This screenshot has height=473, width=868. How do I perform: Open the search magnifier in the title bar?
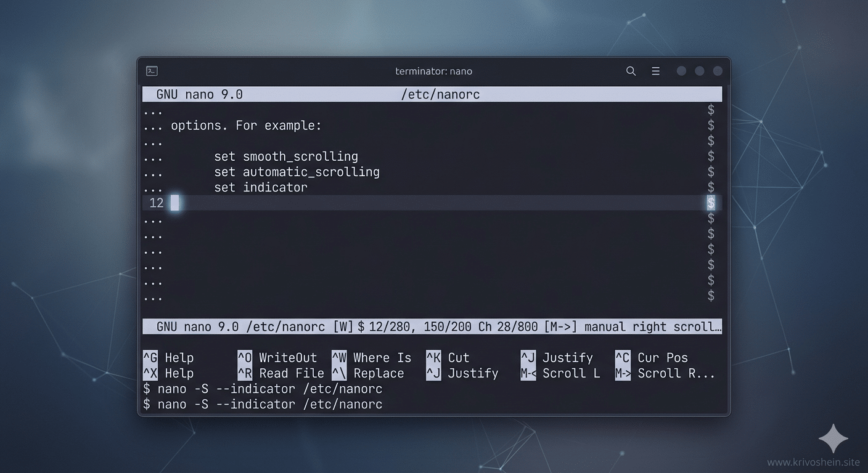(631, 71)
